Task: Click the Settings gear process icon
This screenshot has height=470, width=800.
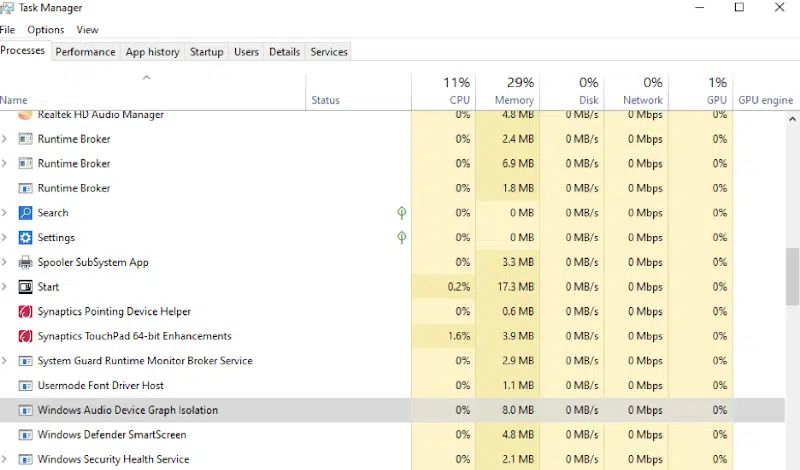Action: (x=25, y=237)
